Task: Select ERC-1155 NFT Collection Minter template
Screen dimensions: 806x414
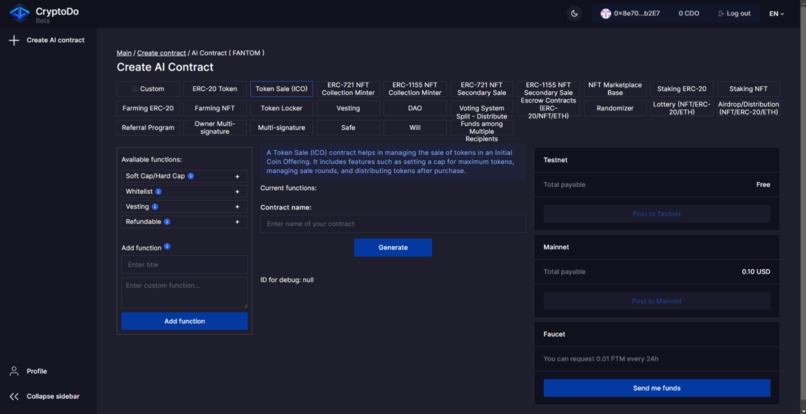Action: pos(415,89)
